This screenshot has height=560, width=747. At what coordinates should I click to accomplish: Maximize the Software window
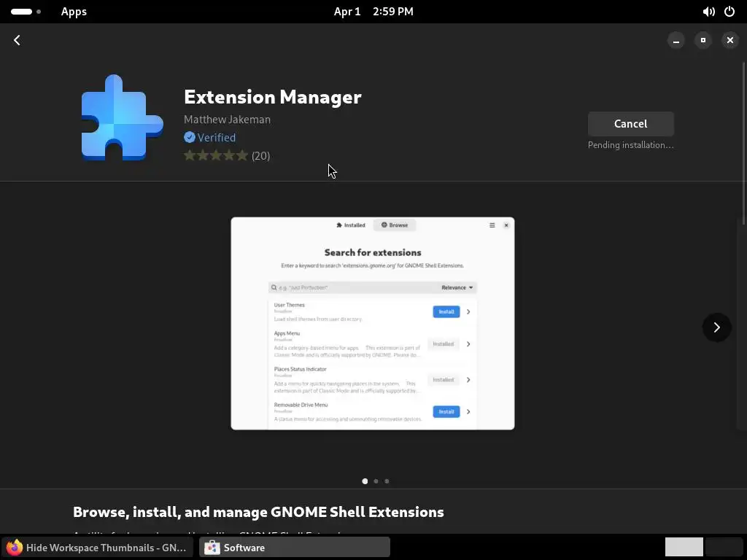703,41
